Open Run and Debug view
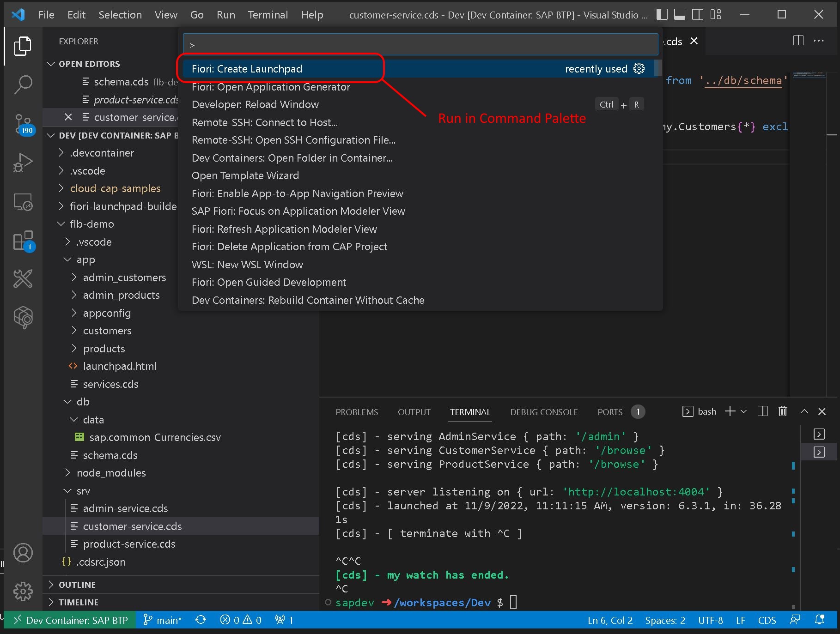The image size is (840, 634). [23, 163]
